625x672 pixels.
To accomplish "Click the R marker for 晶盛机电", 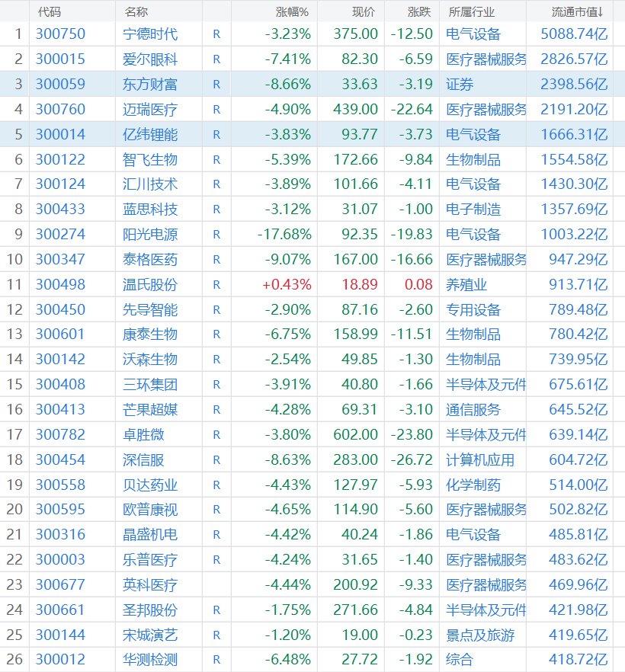I will [x=216, y=534].
